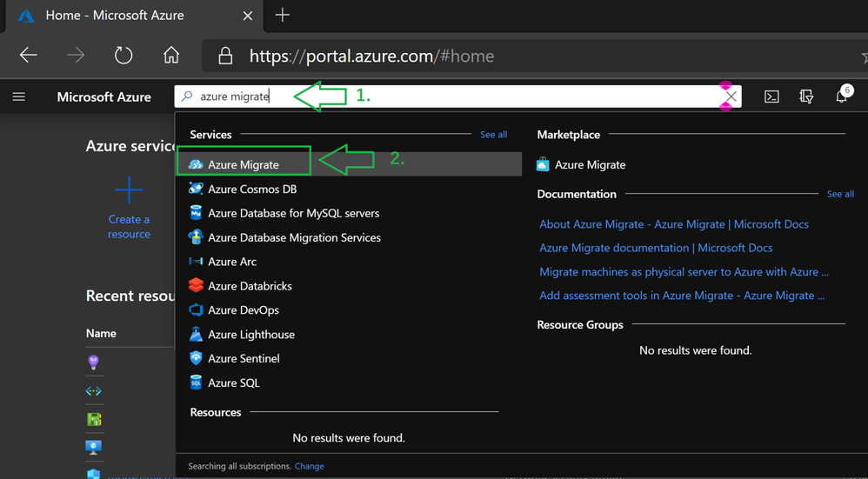This screenshot has width=868, height=479.
Task: Click the Azure SQL icon
Action: [x=196, y=383]
